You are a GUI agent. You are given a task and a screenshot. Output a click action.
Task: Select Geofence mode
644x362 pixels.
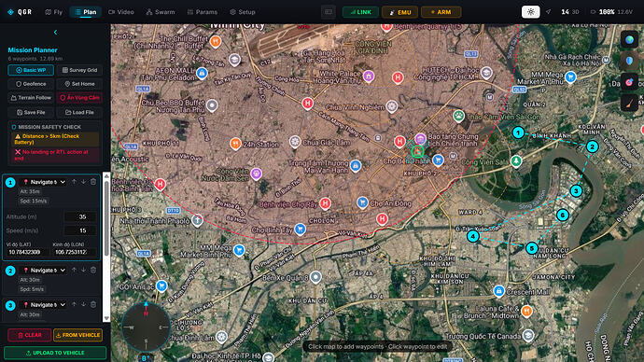[x=31, y=84]
